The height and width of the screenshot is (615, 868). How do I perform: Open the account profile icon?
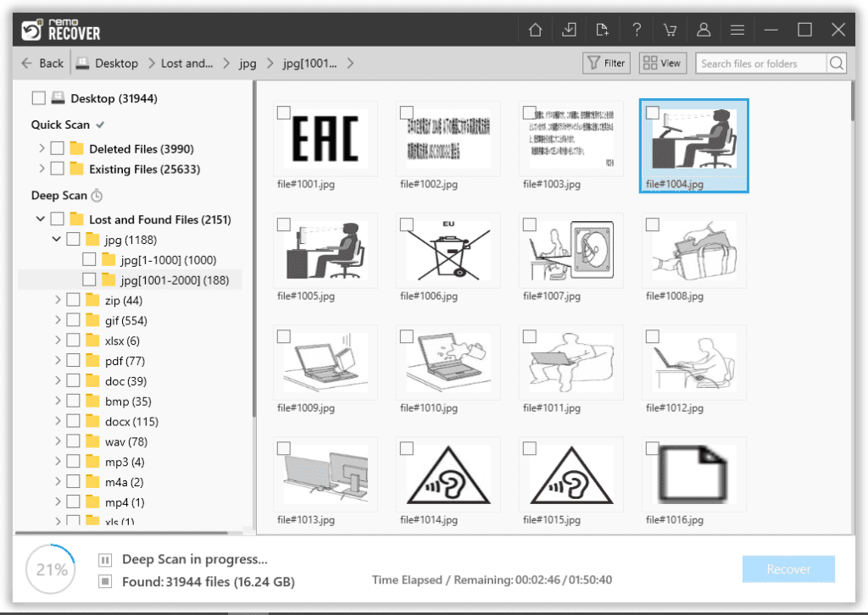pos(704,29)
